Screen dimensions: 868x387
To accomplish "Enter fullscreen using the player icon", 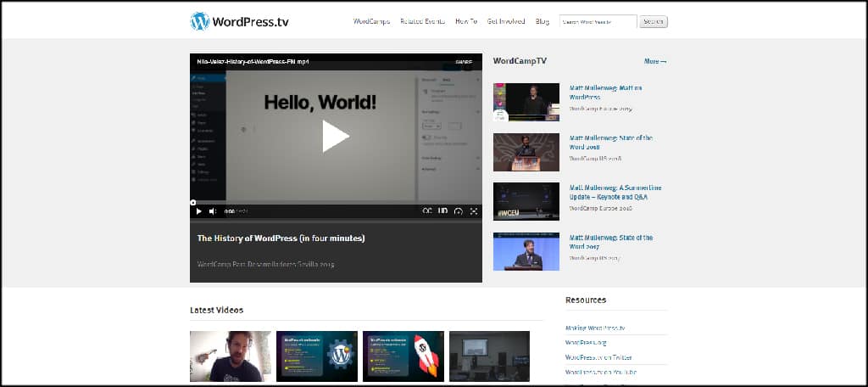I will coord(474,211).
